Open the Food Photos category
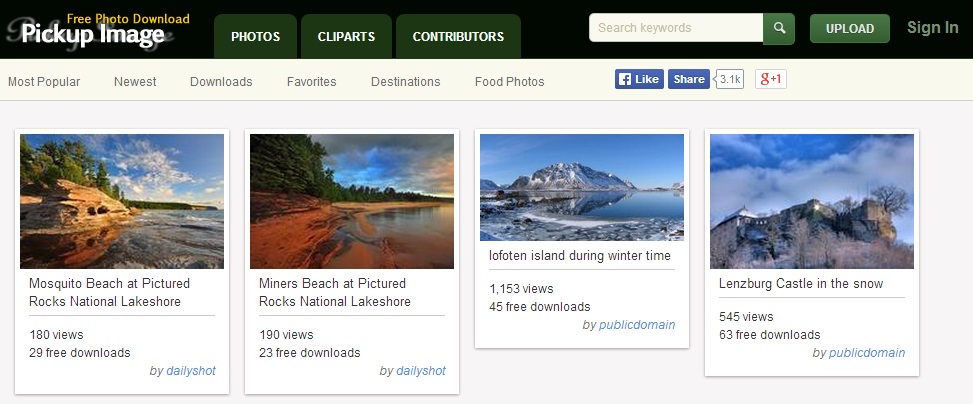 click(x=509, y=81)
